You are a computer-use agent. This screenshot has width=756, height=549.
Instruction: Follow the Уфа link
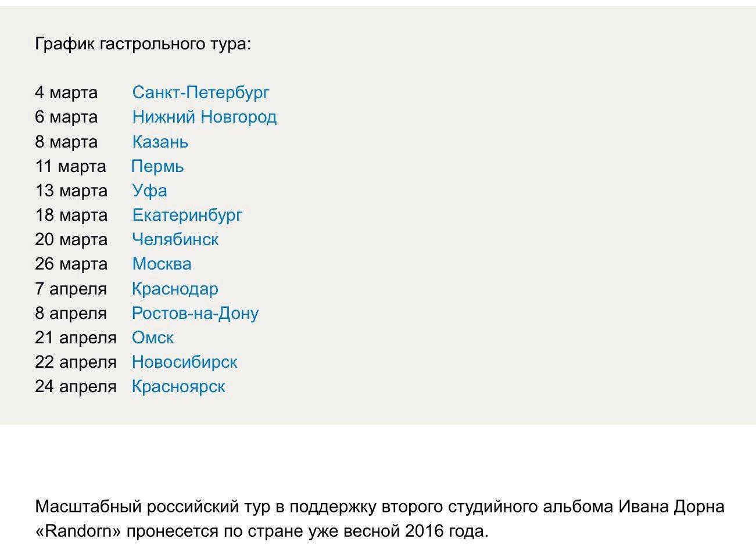150,191
